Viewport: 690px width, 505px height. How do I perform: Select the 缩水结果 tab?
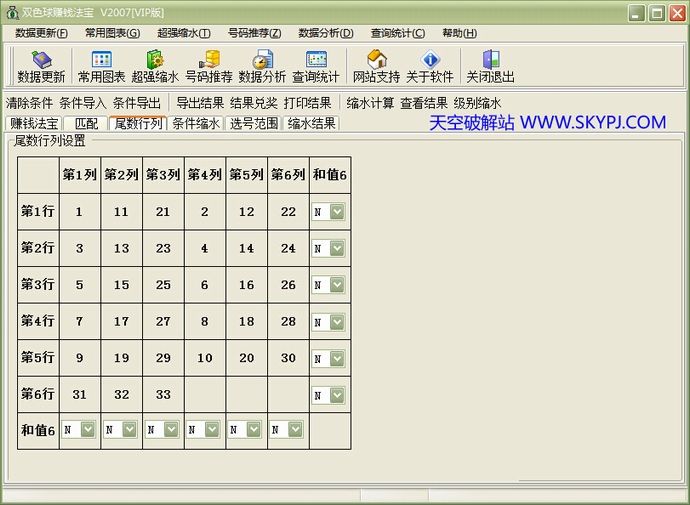(x=312, y=124)
